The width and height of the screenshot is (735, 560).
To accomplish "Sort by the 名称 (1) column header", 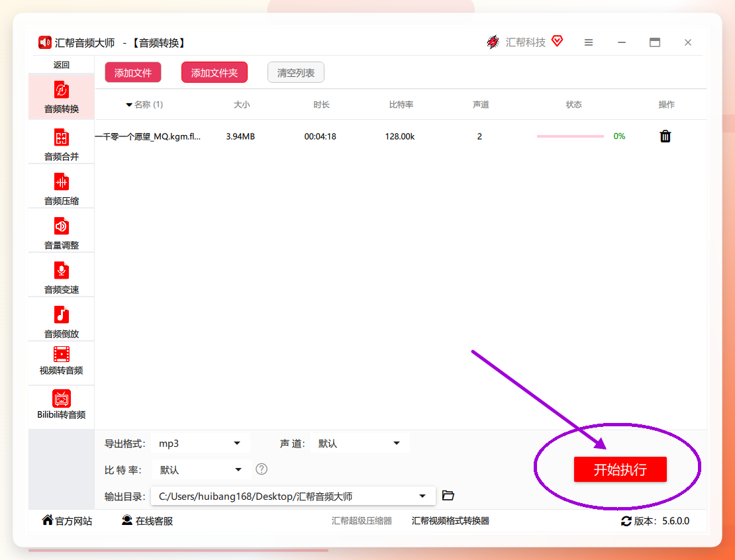I will click(x=144, y=105).
